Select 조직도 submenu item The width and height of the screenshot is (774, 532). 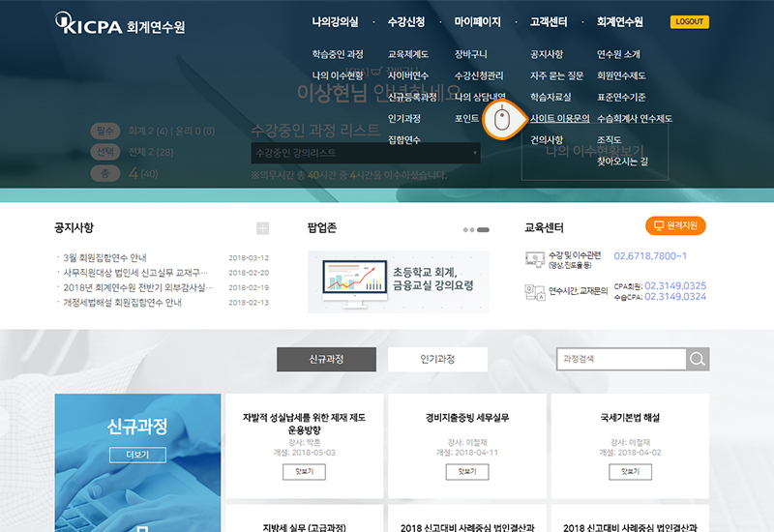click(x=610, y=140)
